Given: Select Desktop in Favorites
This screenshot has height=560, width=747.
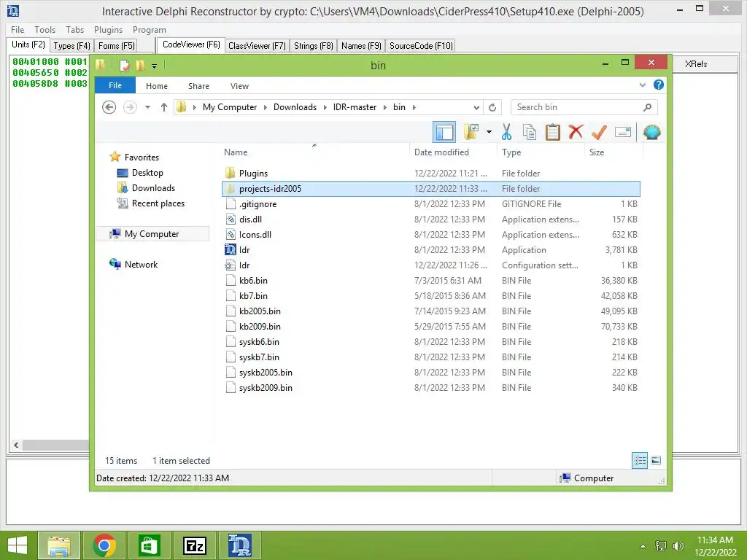Looking at the screenshot, I should pos(147,173).
